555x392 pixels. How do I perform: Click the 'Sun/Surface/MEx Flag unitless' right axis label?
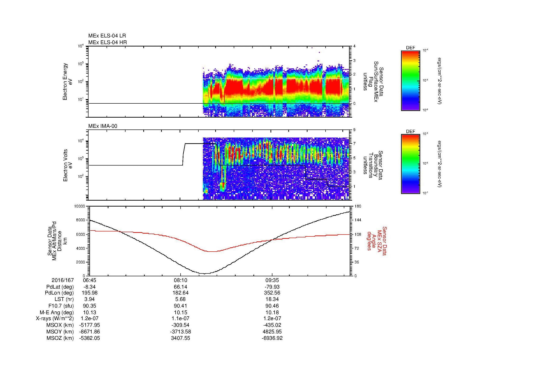[x=373, y=82]
